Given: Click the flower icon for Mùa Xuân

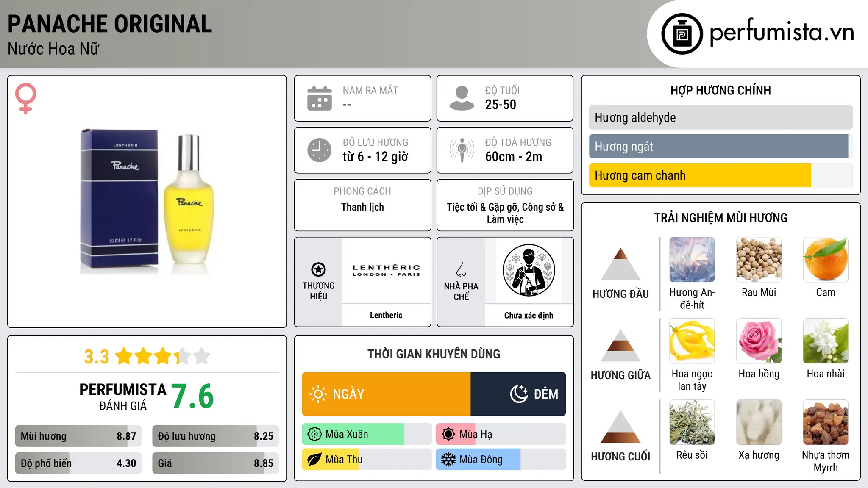Looking at the screenshot, I should pos(314,434).
